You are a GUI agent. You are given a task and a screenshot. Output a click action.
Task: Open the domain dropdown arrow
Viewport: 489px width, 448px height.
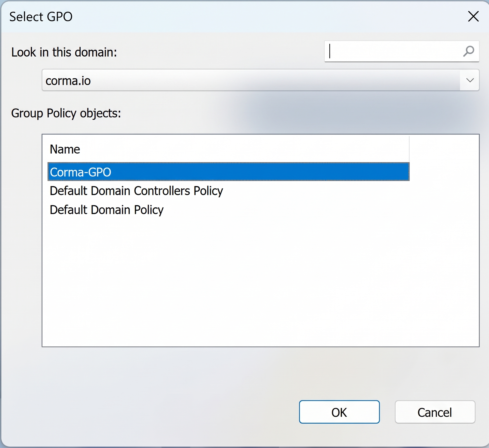470,80
